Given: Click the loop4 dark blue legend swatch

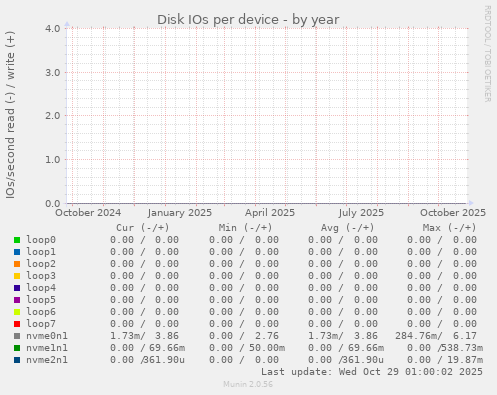Looking at the screenshot, I should 17,288.
